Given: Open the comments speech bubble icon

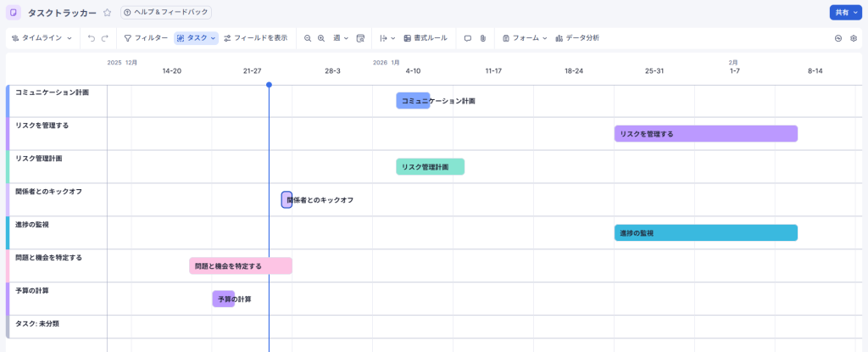Looking at the screenshot, I should click(x=467, y=38).
